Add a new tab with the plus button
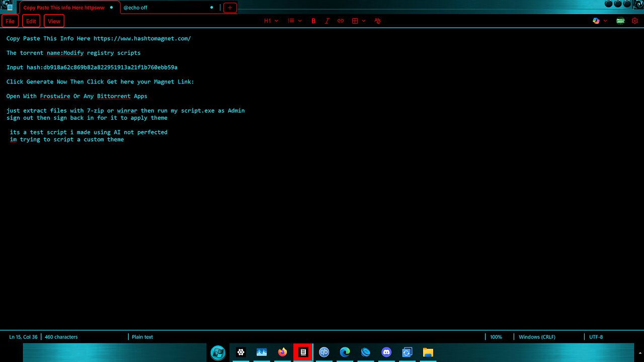The height and width of the screenshot is (362, 644). tap(230, 8)
